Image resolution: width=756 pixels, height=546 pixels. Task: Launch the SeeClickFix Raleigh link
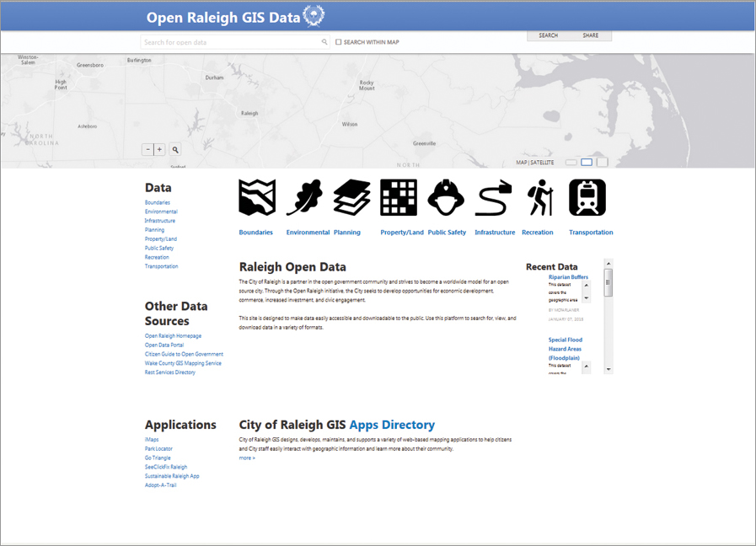click(166, 467)
